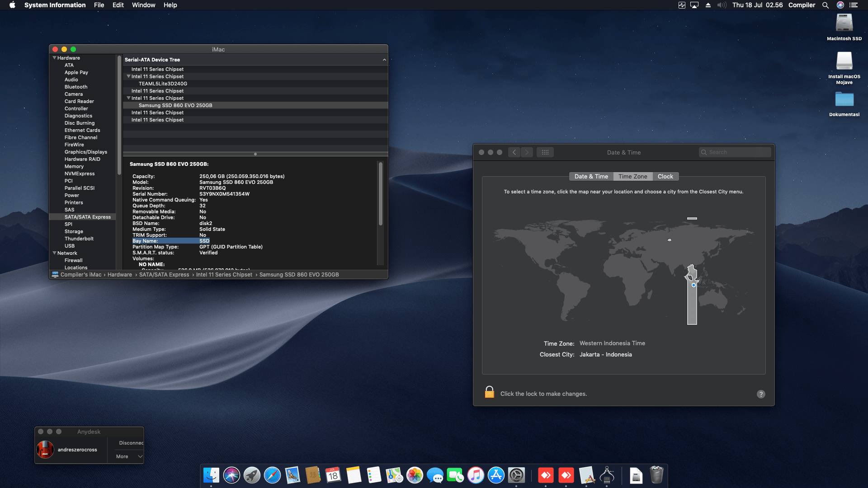
Task: Switch to the Date & Time tab
Action: [591, 177]
